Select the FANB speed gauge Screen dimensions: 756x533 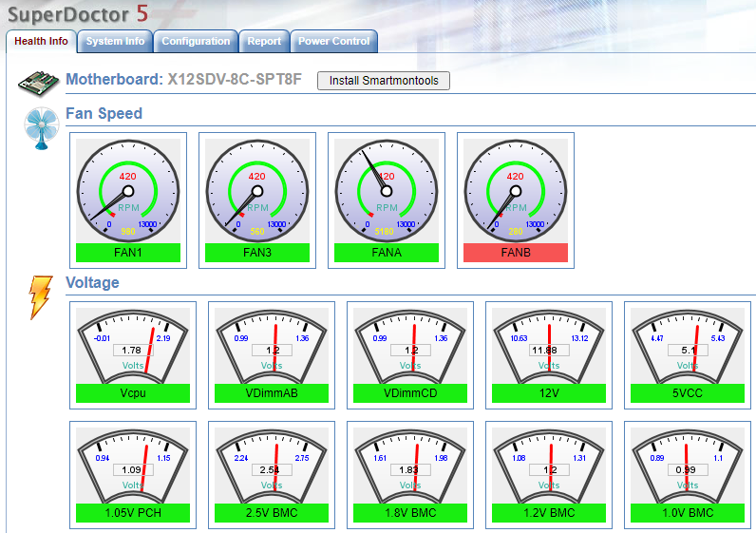(516, 192)
